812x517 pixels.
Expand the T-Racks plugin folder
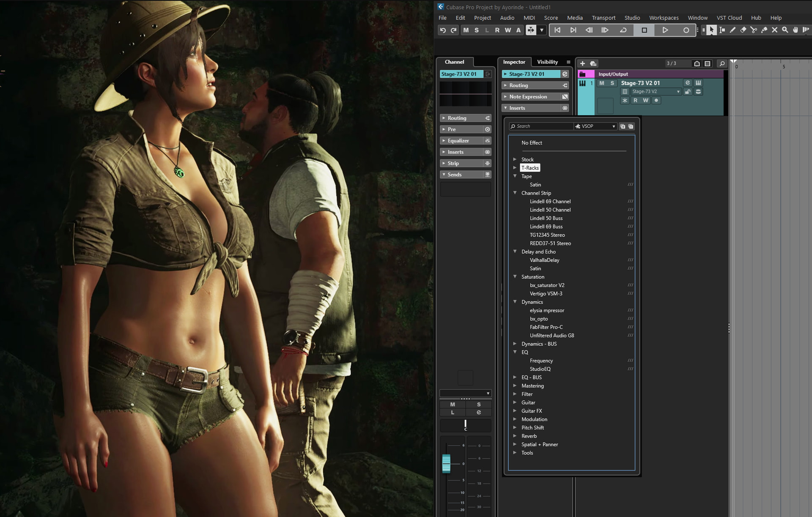515,168
